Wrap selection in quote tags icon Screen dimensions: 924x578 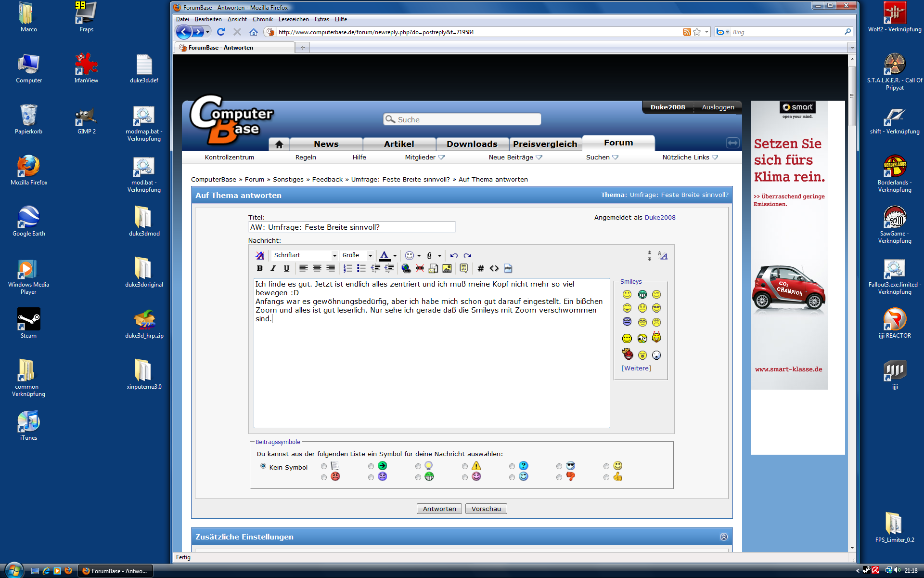(463, 268)
